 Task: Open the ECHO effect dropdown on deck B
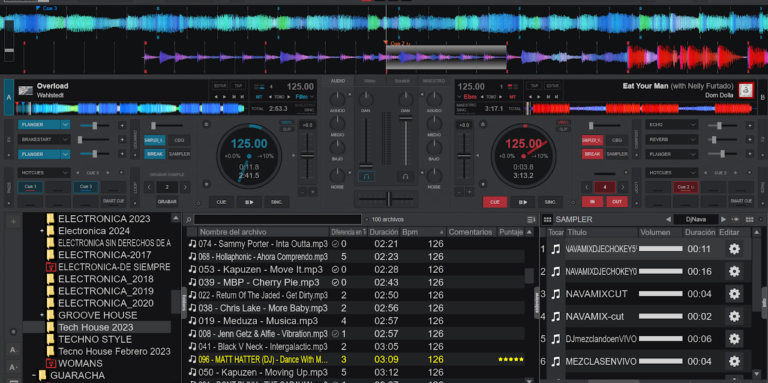point(693,125)
